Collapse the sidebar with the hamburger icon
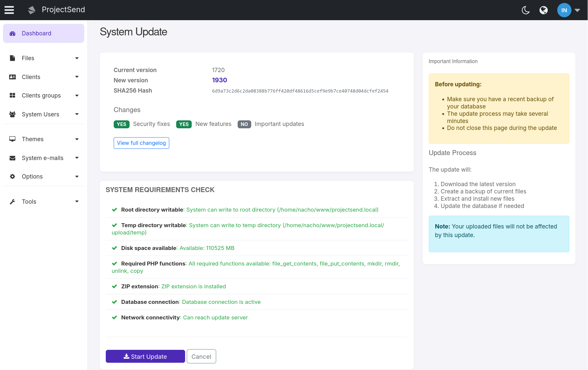 (x=9, y=10)
